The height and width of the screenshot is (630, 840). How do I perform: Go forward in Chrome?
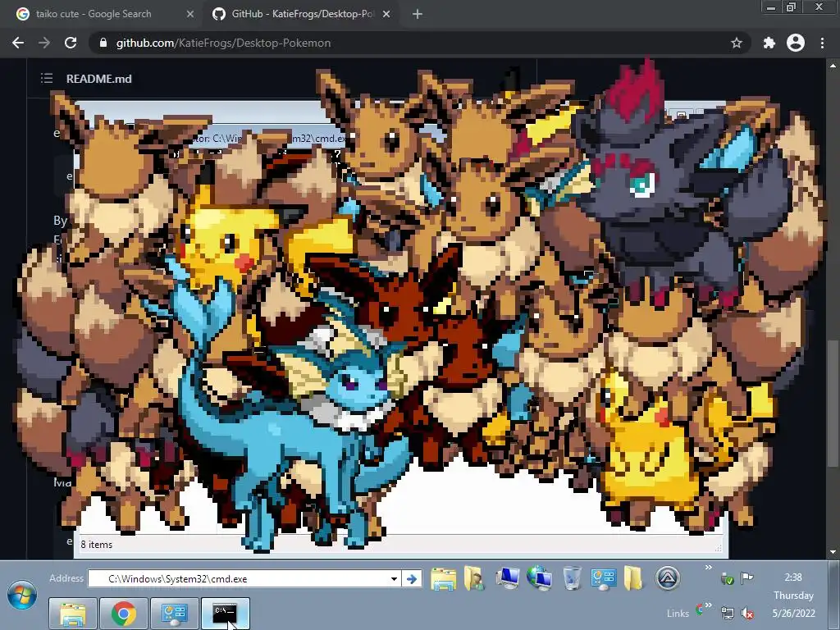point(44,43)
